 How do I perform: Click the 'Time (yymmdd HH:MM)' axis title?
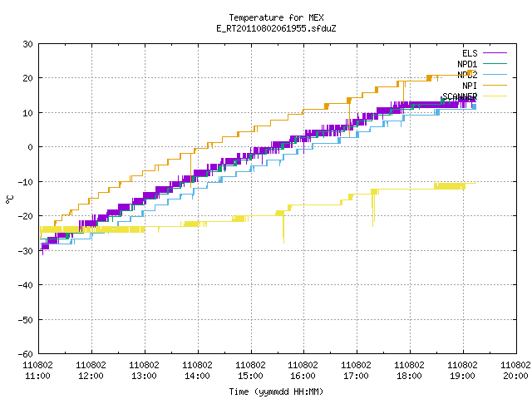[276, 392]
